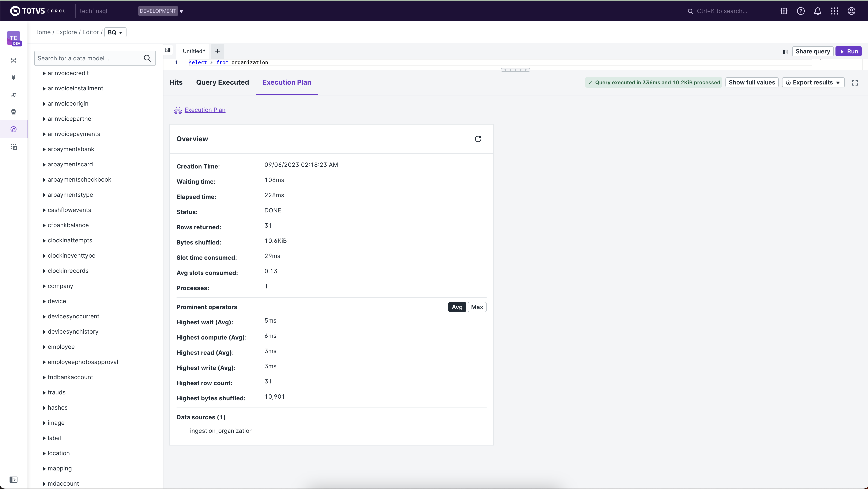Screen dimensions: 868x489
Task: Select the Max operators toggle
Action: tap(477, 307)
